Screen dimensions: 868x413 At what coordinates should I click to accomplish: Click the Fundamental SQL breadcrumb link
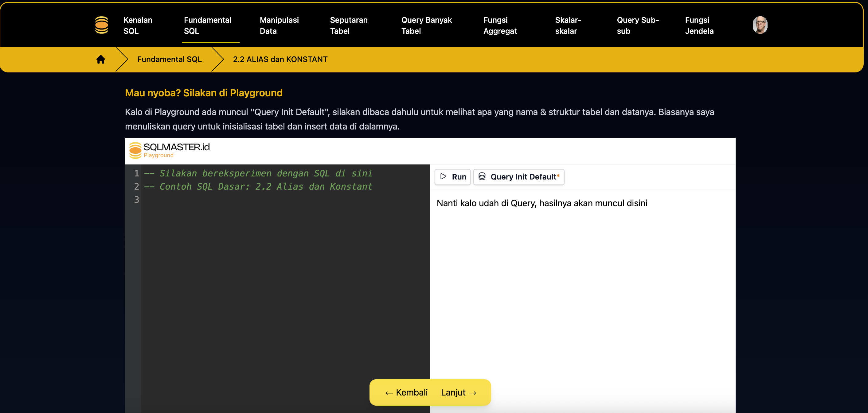(x=169, y=59)
